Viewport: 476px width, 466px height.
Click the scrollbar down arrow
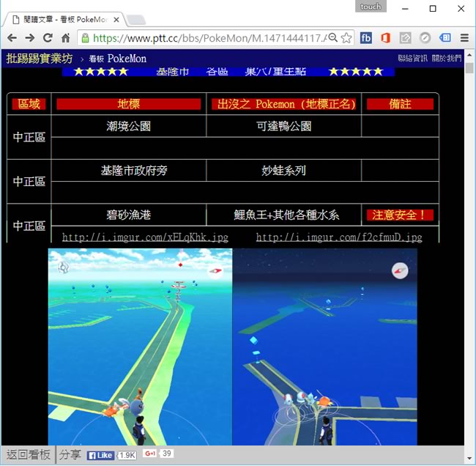pyautogui.click(x=469, y=459)
